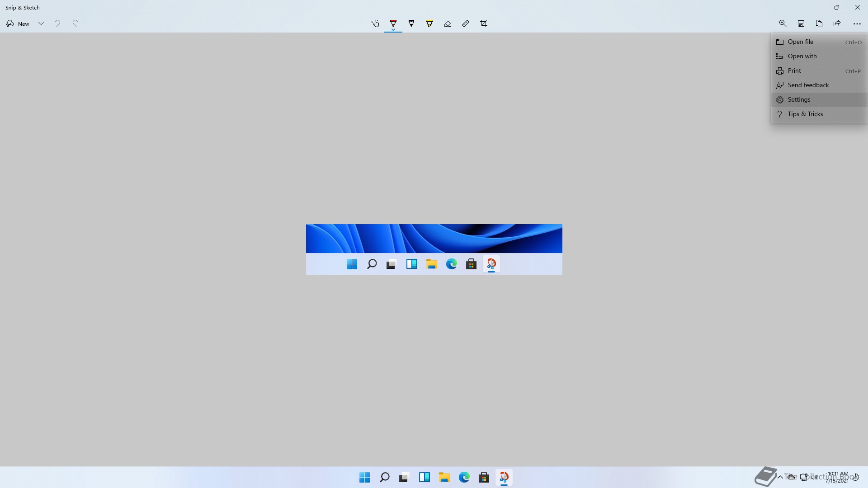This screenshot has height=488, width=868.
Task: Select the Ruler tool
Action: (x=466, y=23)
